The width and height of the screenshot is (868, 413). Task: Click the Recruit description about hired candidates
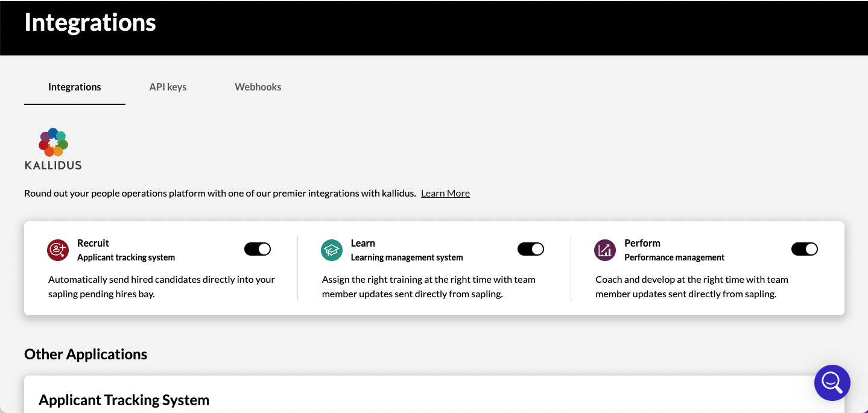[161, 286]
